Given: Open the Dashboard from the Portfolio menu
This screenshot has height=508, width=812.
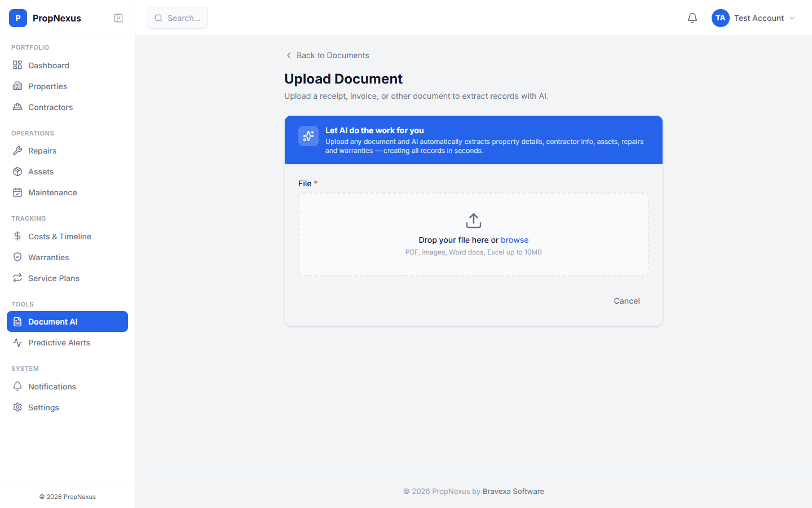Looking at the screenshot, I should point(48,65).
